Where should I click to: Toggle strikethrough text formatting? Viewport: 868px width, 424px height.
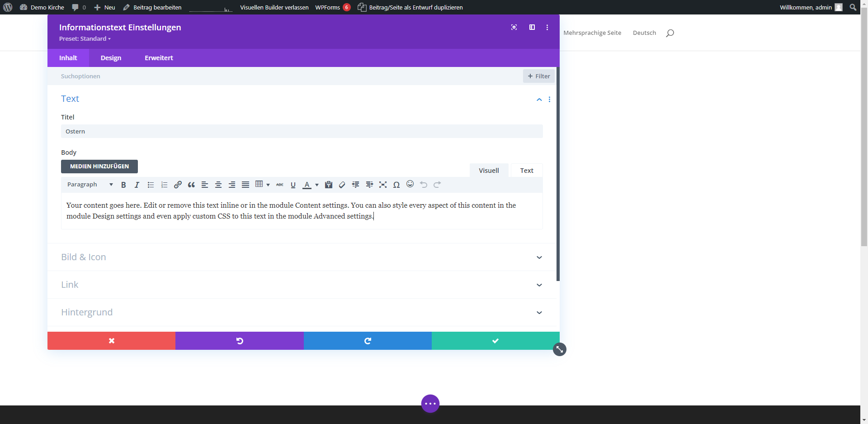coord(280,185)
